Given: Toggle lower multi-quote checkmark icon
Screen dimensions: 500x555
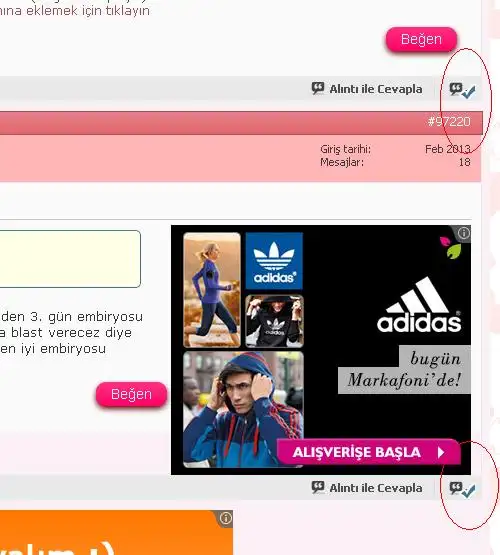Looking at the screenshot, I should click(462, 490).
